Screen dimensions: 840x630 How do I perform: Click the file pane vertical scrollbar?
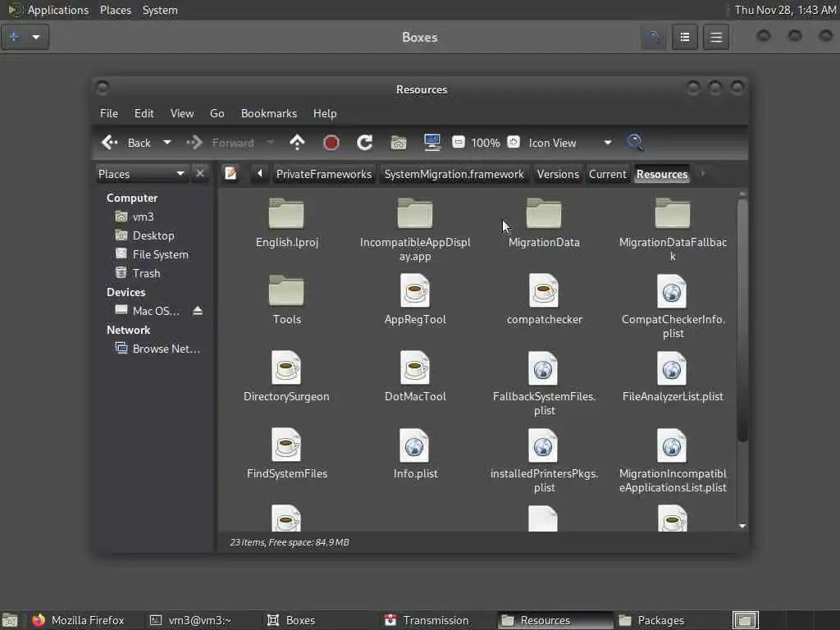(742, 321)
